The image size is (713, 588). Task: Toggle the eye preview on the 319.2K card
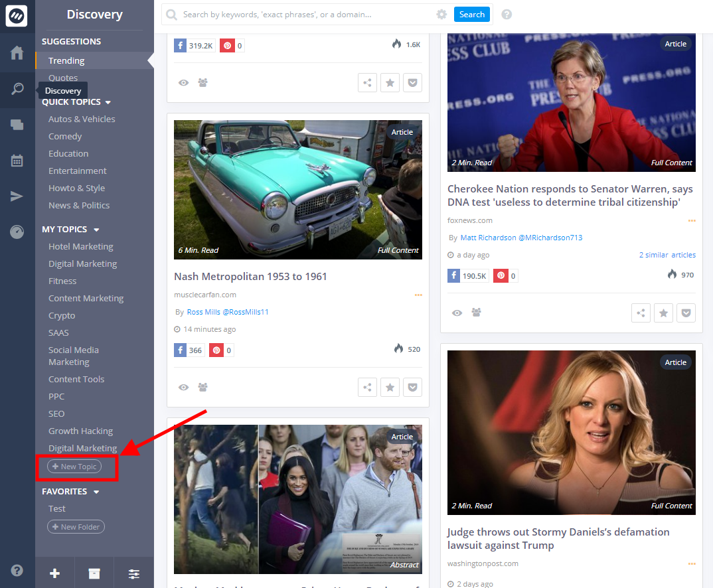[183, 83]
